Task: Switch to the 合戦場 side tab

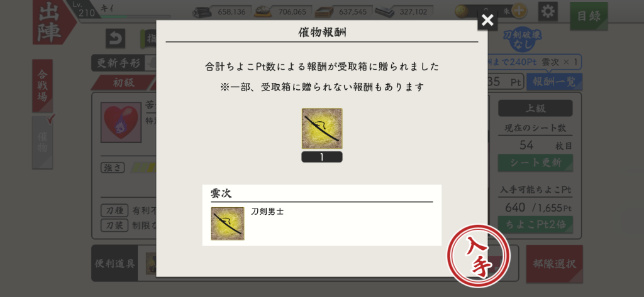Action: pyautogui.click(x=42, y=86)
